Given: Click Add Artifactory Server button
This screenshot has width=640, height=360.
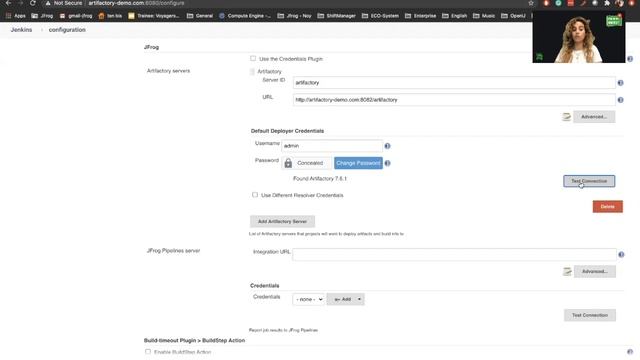Looking at the screenshot, I should [x=282, y=221].
